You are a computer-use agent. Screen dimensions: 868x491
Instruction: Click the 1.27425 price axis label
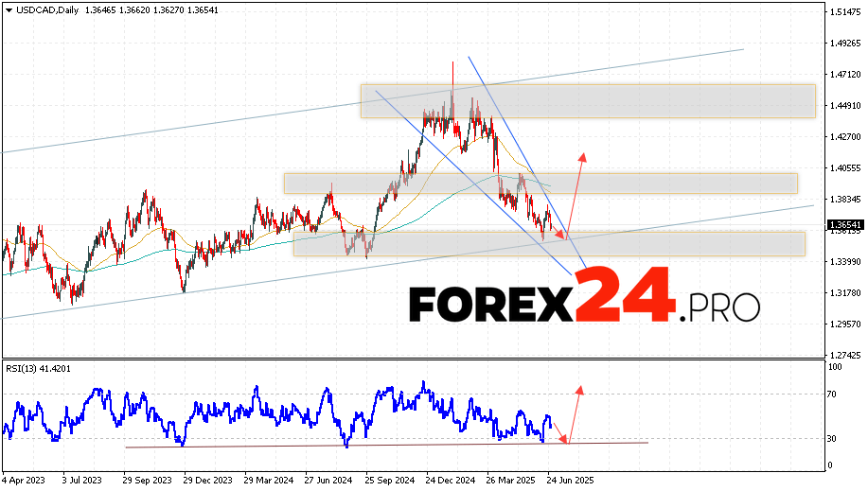tap(844, 355)
